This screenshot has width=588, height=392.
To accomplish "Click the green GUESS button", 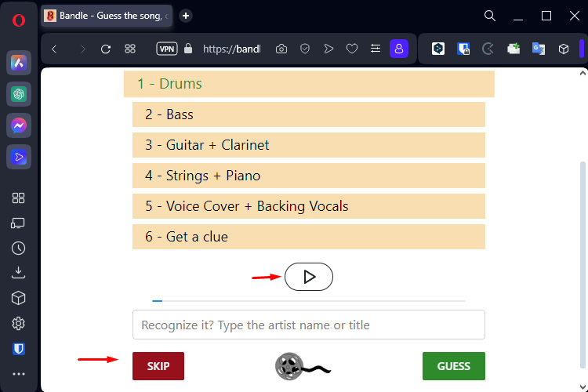I will [454, 366].
